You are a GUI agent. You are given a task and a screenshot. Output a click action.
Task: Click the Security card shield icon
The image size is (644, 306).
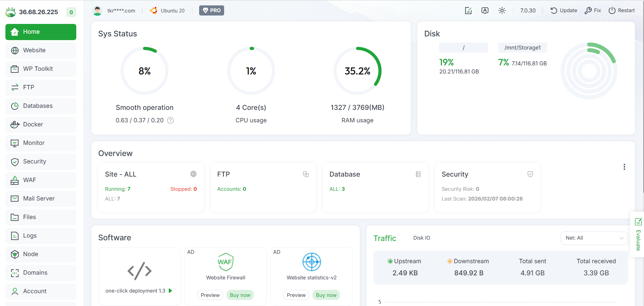tap(530, 174)
